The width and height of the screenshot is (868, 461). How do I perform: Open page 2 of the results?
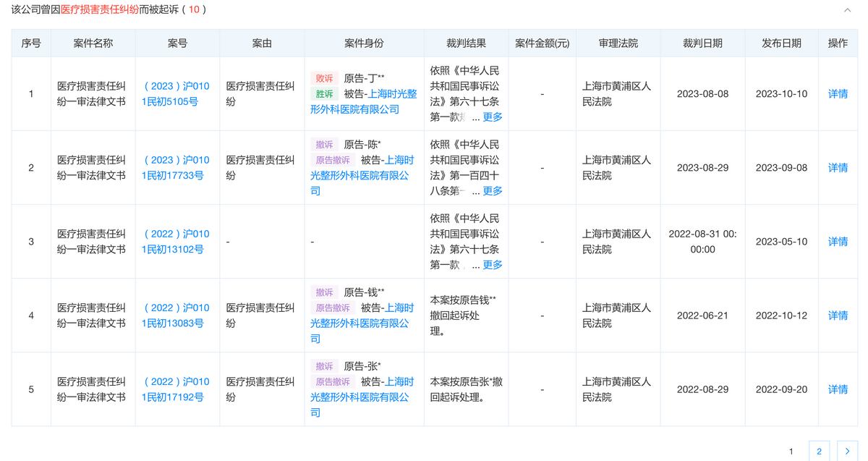819,451
